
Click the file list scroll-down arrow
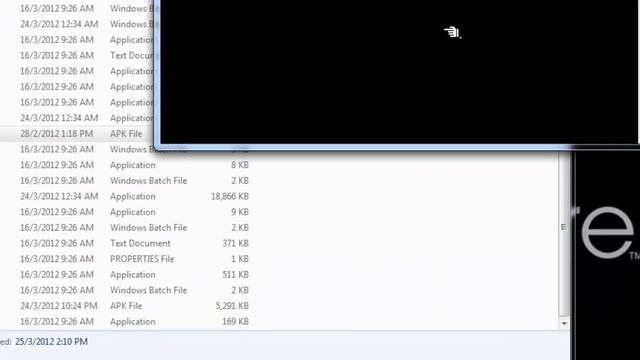point(564,324)
